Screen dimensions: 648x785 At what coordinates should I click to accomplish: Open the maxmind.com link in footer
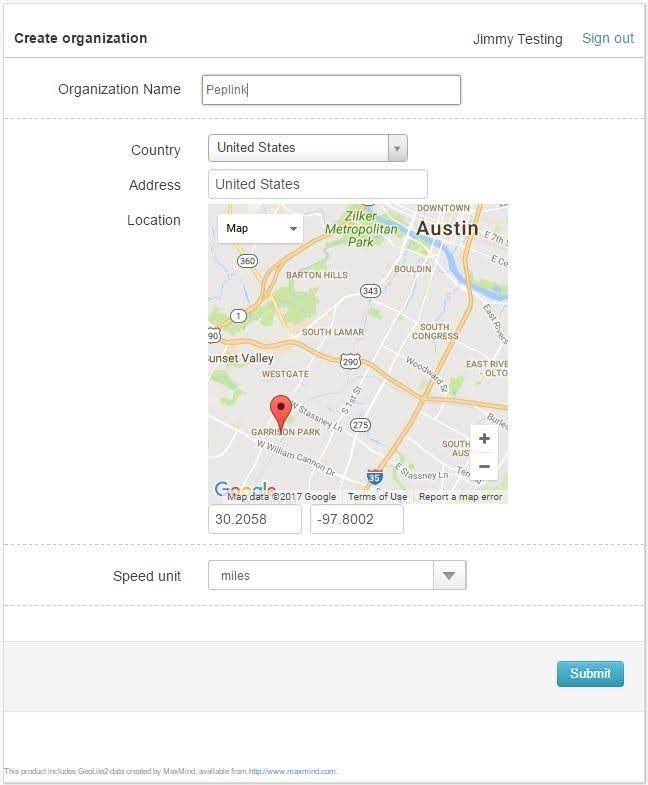coord(292,771)
